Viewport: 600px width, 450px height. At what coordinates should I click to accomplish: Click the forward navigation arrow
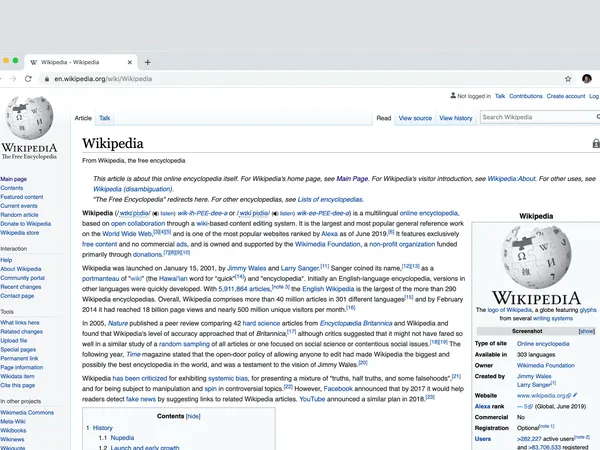13,79
